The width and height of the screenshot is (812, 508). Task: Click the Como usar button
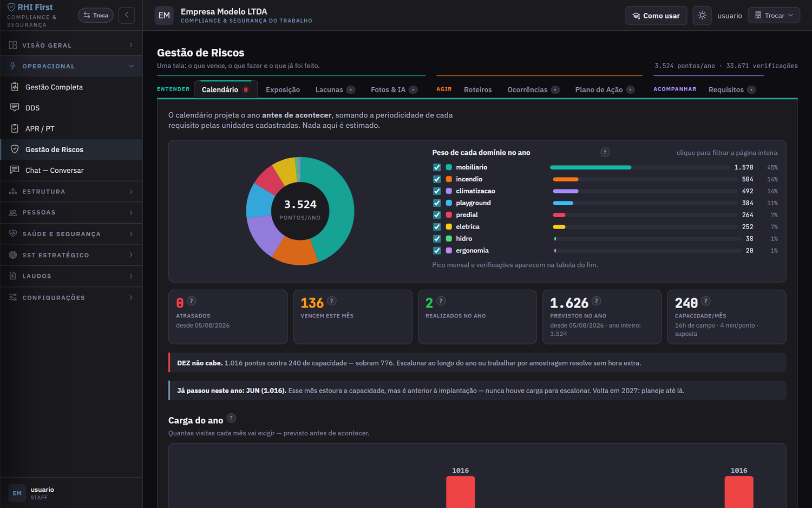coord(656,16)
